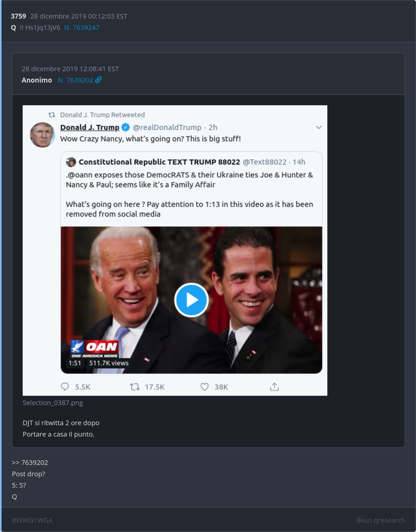This screenshot has height=532, width=416.
Task: Click the 8kun qresearch footer text
Action: 380,520
